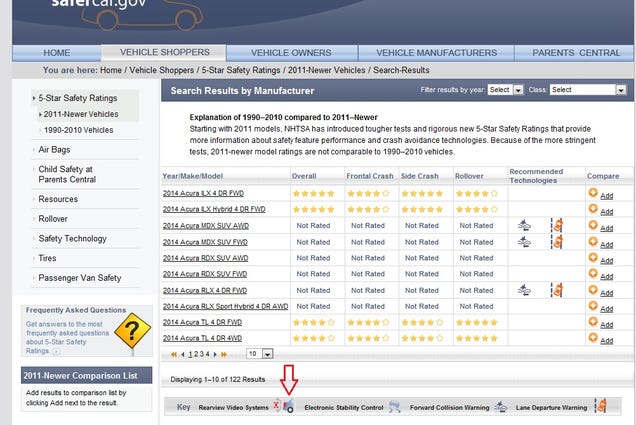Open frequently asked questions link text
Image resolution: width=636 pixels, height=425 pixels.
pos(67,337)
